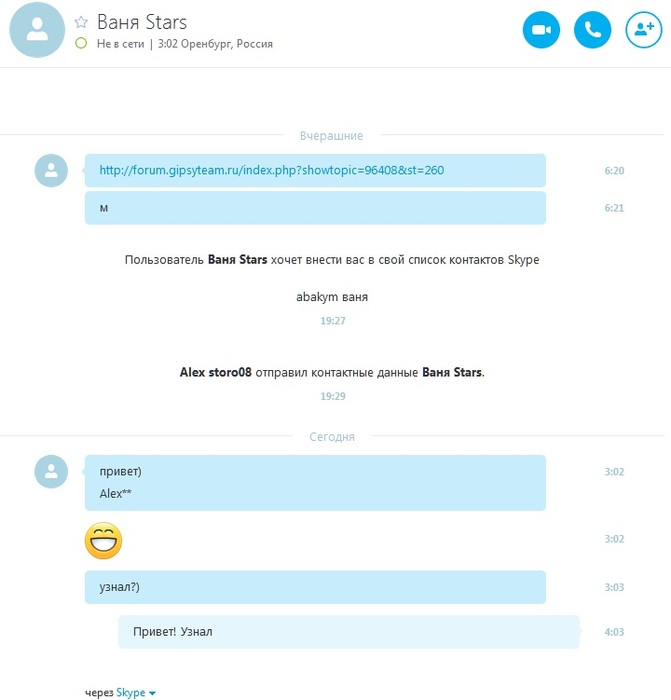Image resolution: width=671 pixels, height=700 pixels.
Task: Open large profile avatar in header
Action: pyautogui.click(x=37, y=30)
